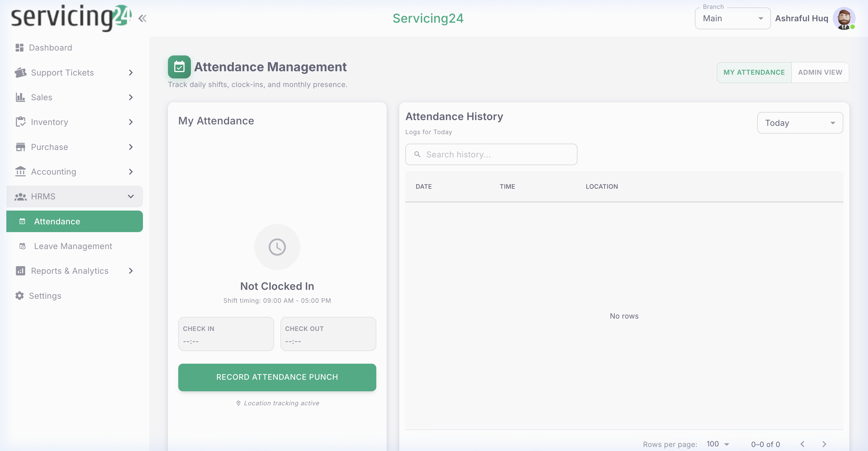Click the Leave Management calendar-clock icon
Image resolution: width=868 pixels, height=451 pixels.
tap(22, 246)
